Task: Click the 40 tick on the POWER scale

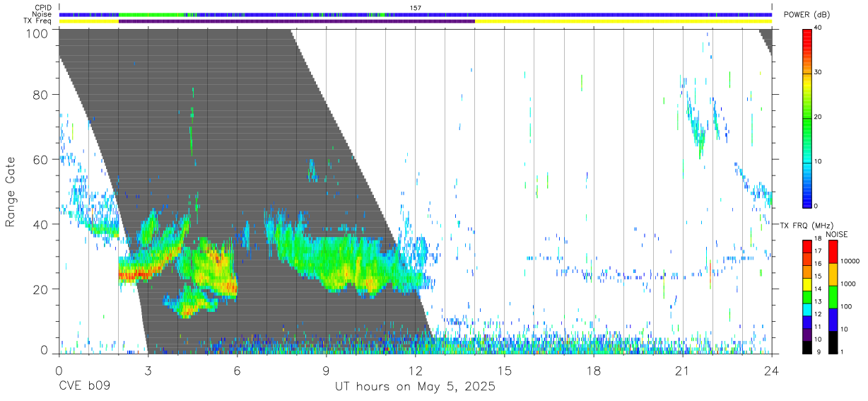Action: click(x=819, y=28)
